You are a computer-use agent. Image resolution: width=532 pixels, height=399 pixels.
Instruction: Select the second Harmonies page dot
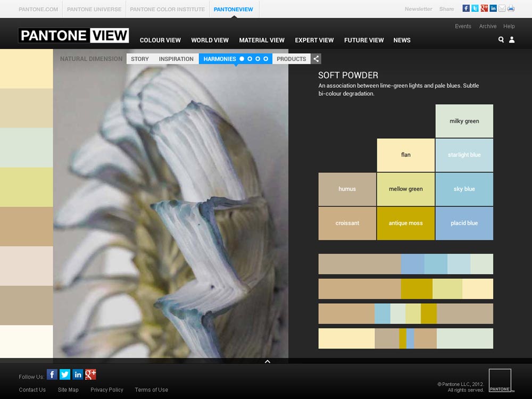(x=250, y=59)
